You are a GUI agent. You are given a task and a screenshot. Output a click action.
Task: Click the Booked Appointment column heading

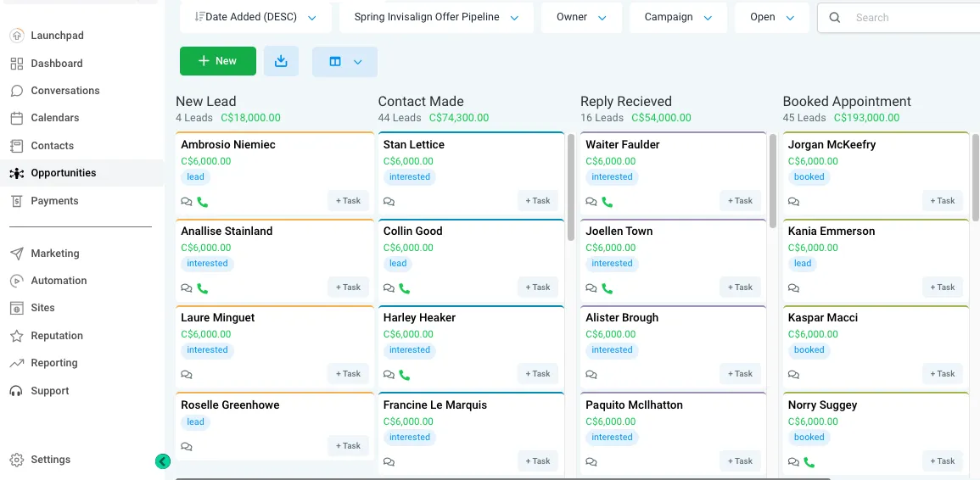click(847, 101)
